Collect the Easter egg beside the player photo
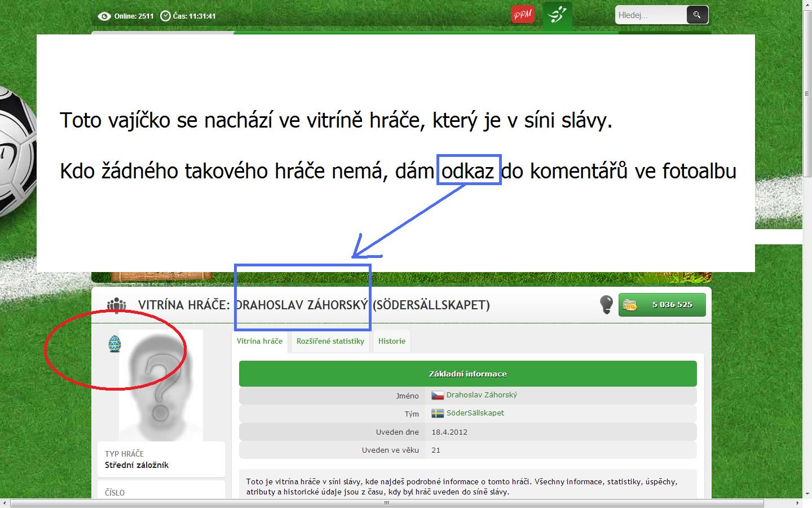The height and width of the screenshot is (508, 812). coord(114,343)
